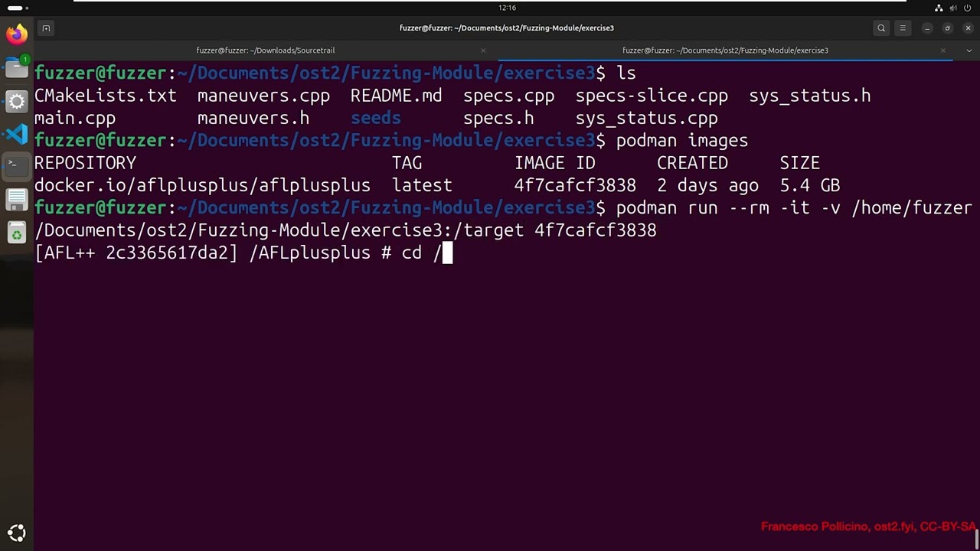The width and height of the screenshot is (980, 551).
Task: Click the '5.4 GB' size value
Action: 810,185
